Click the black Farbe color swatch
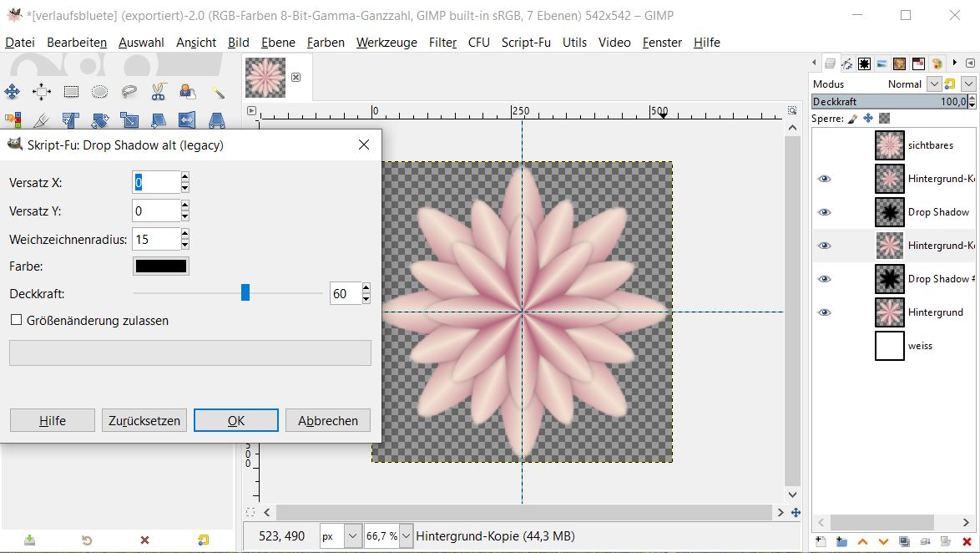This screenshot has height=553, width=980. coord(161,266)
